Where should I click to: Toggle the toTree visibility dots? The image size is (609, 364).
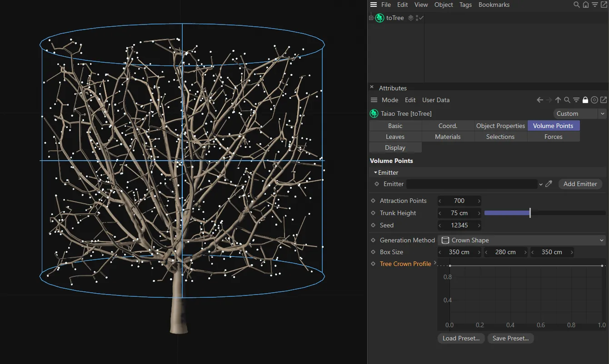pyautogui.click(x=417, y=18)
